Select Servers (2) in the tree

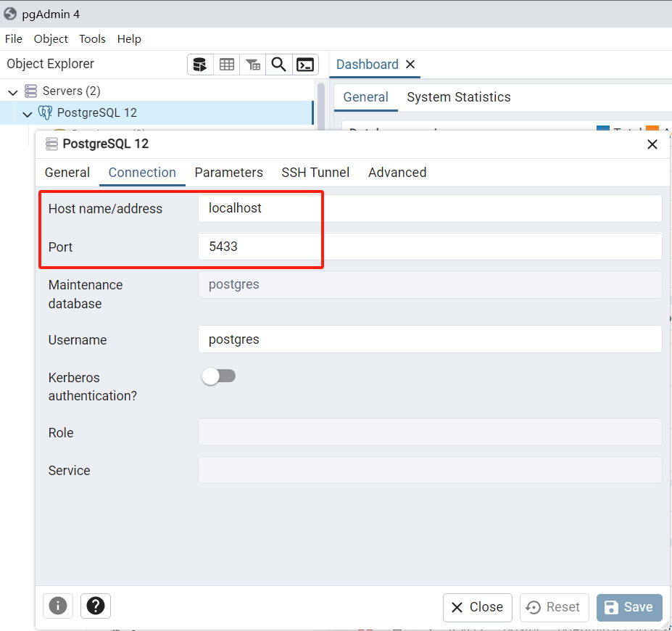point(71,91)
